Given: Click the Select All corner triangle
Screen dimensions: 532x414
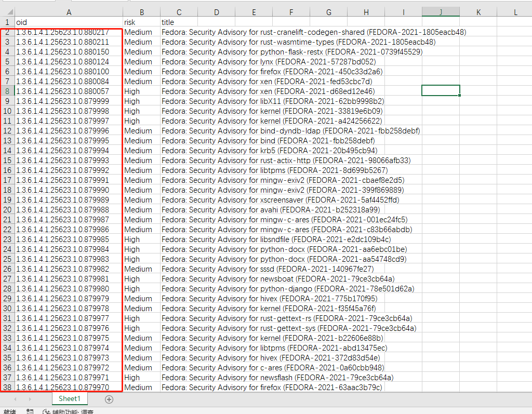Looking at the screenshot, I should (10, 12).
